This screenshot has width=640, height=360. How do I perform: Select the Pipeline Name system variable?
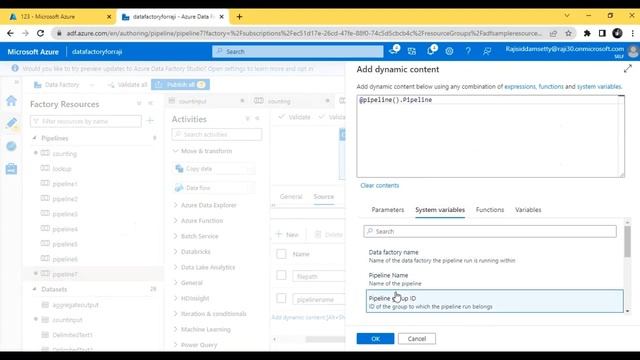point(494,279)
